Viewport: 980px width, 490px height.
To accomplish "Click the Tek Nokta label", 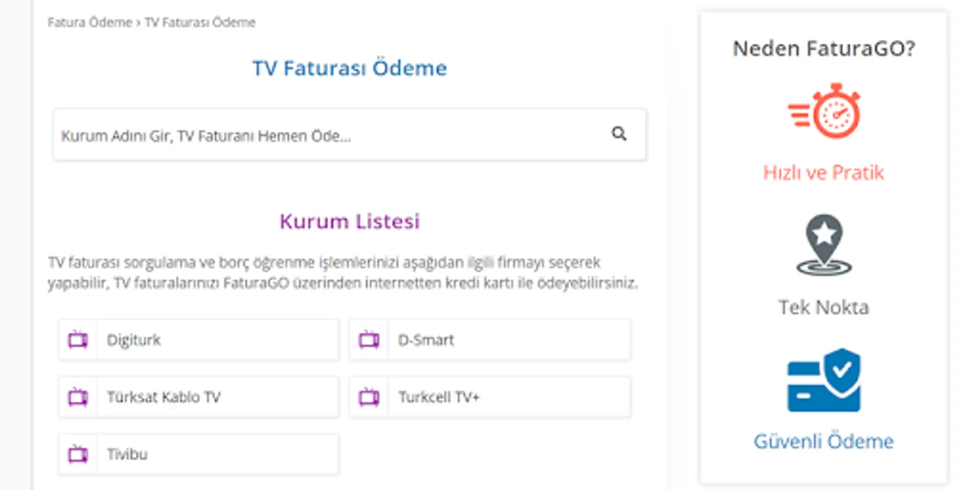I will [x=824, y=307].
